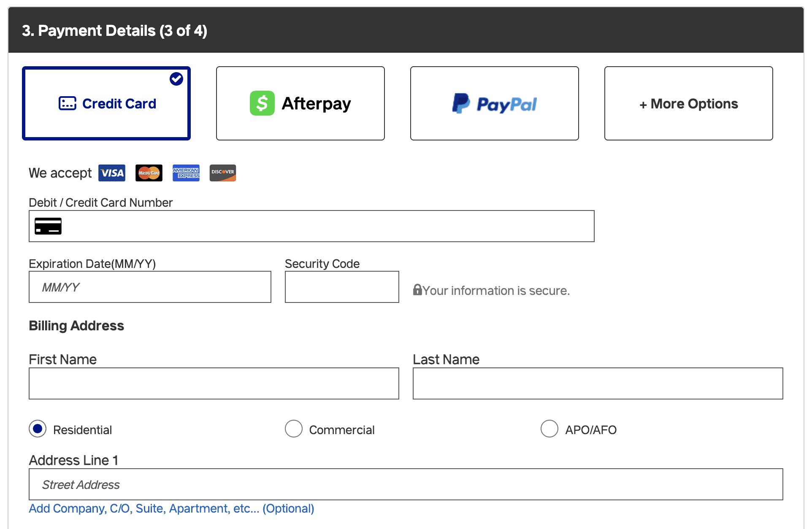
Task: Select the Commercial address type
Action: click(294, 429)
